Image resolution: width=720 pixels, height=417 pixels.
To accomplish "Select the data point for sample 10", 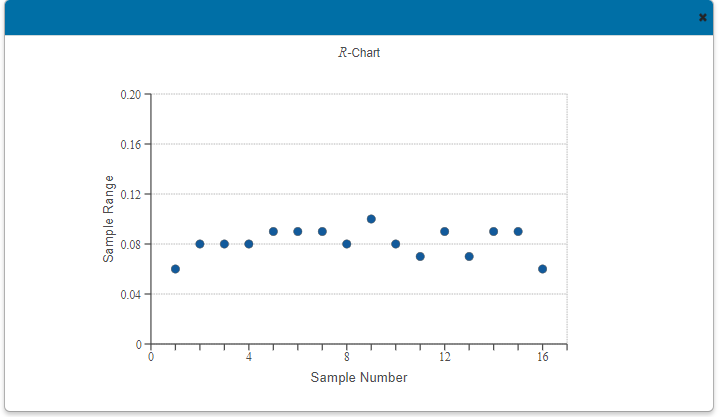I will tap(396, 244).
